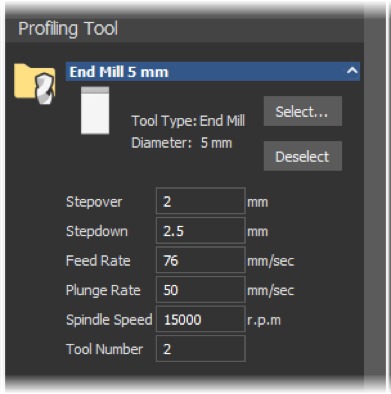Click the Plunge Rate input box
391x394 pixels.
coord(201,289)
